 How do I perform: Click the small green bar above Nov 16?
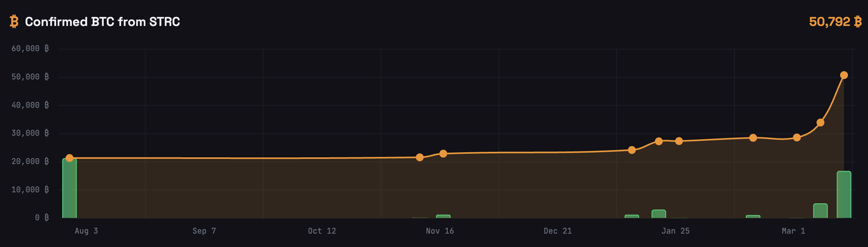[x=443, y=216]
